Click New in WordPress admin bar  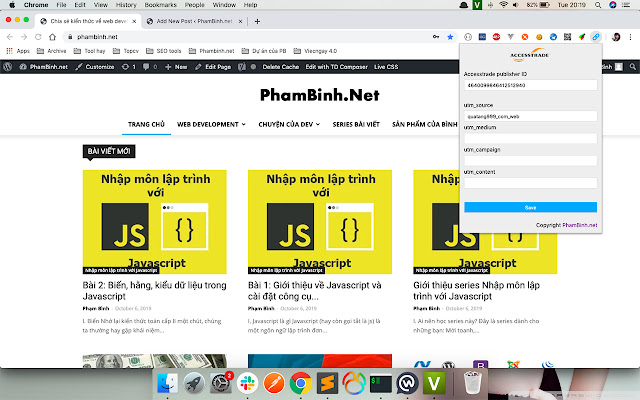click(176, 67)
